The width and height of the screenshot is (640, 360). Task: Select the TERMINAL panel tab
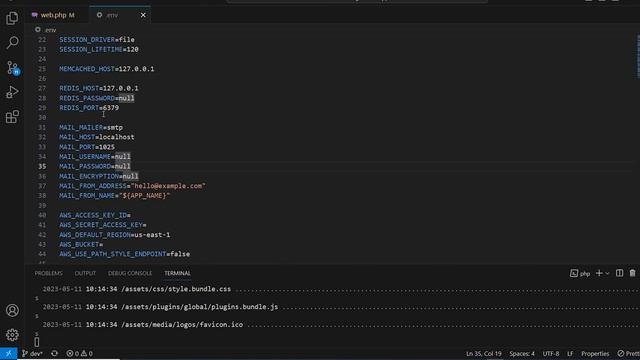(177, 273)
